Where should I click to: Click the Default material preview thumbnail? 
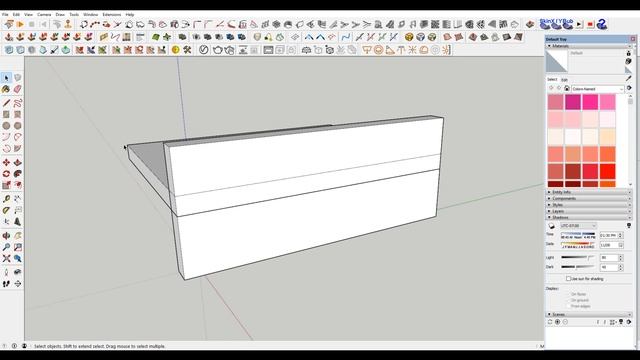click(x=557, y=61)
